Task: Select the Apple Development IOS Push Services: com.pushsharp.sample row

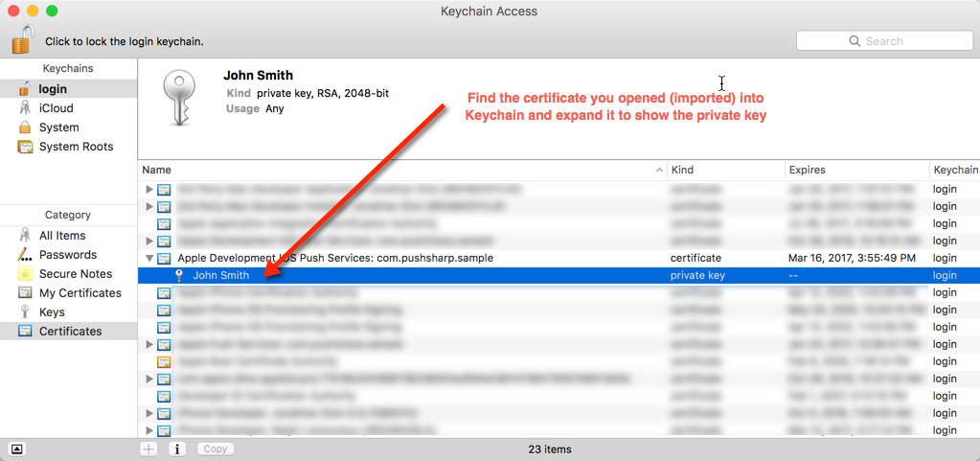Action: pyautogui.click(x=558, y=258)
